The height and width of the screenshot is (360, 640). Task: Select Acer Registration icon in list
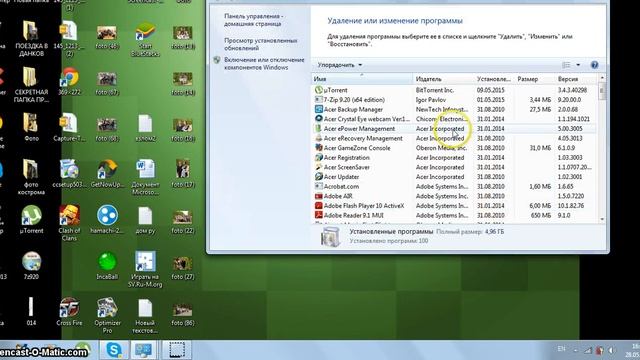click(x=319, y=158)
